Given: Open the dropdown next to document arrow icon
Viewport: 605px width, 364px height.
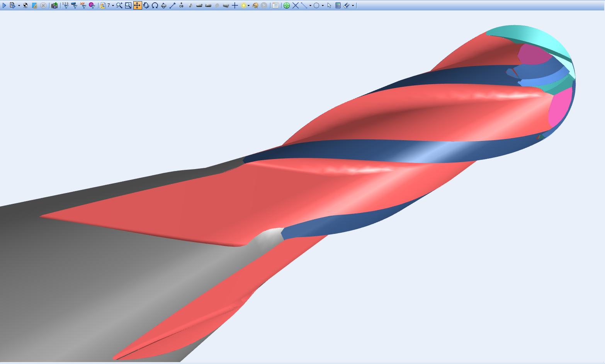Looking at the screenshot, I should coord(19,6).
